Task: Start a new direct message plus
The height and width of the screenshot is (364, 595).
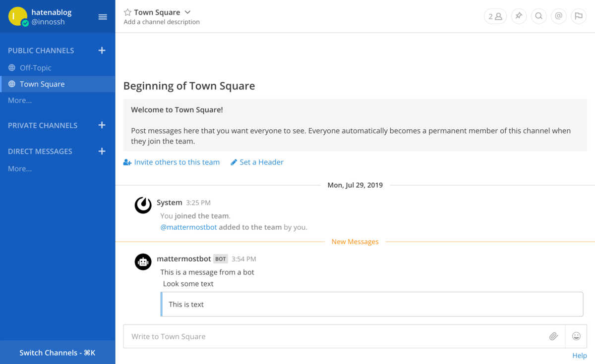Action: 102,151
